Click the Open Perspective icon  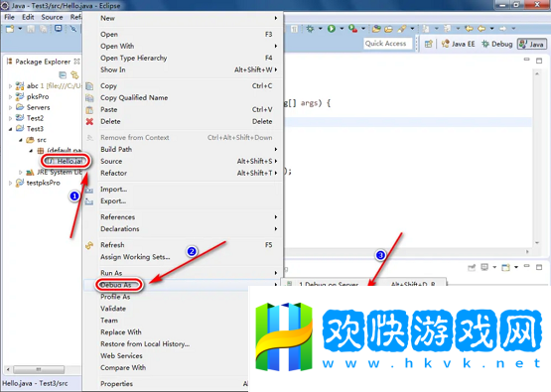[x=428, y=44]
